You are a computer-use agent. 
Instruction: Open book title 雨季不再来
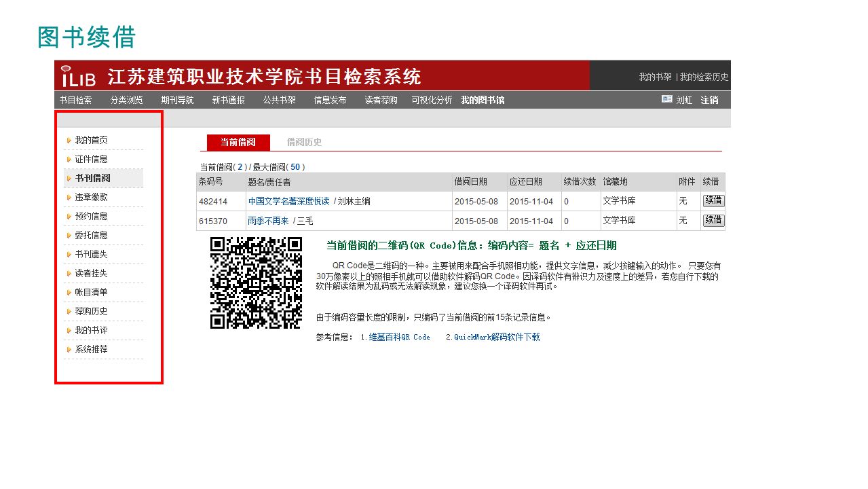268,221
